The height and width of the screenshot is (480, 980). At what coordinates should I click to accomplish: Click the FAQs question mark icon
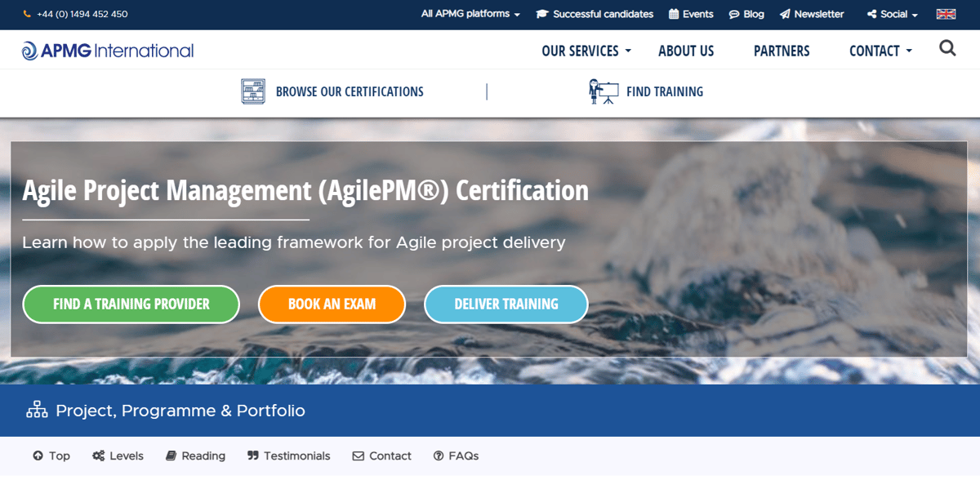[439, 456]
